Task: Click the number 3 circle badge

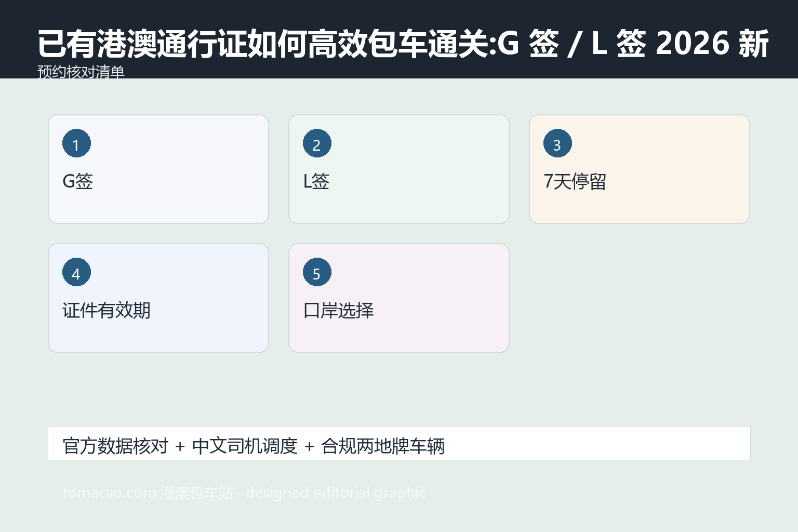Action: (557, 143)
